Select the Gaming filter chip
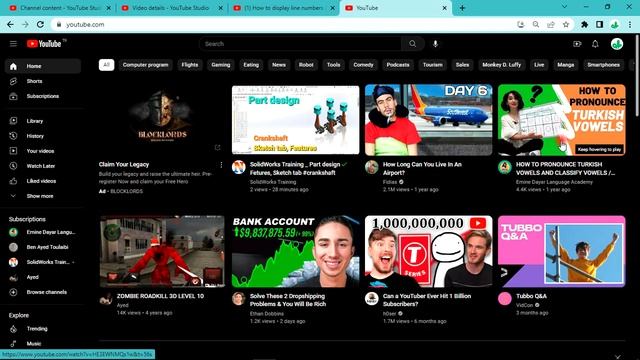This screenshot has height=360, width=640. (221, 65)
